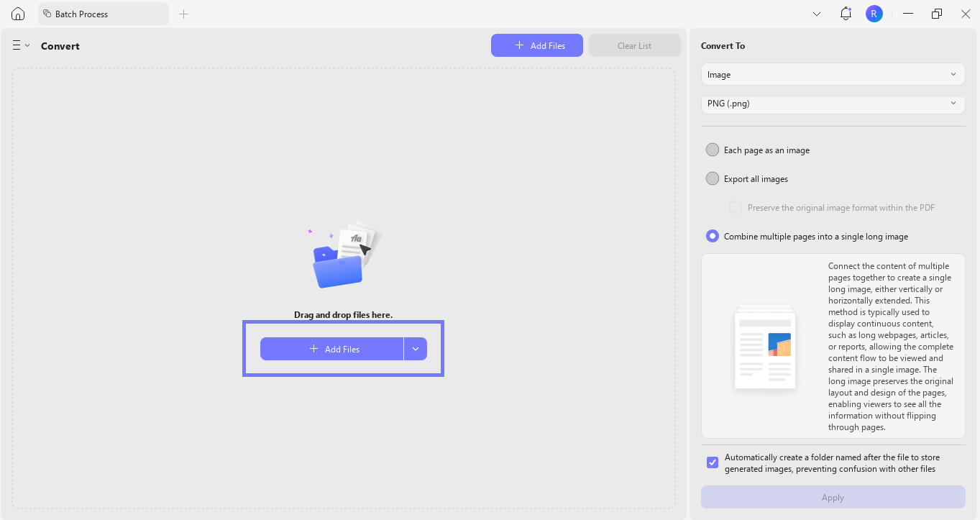Go to the Home screen icon

tap(18, 14)
